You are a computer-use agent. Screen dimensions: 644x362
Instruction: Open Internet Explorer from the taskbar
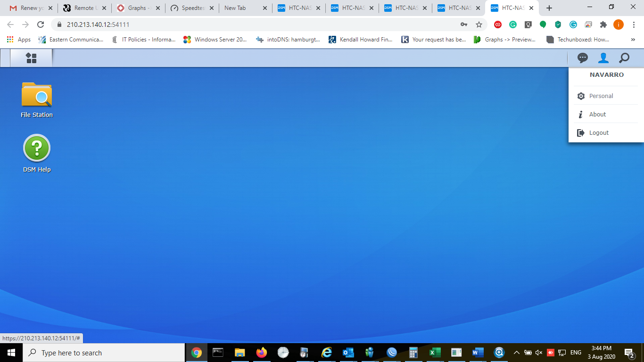click(x=326, y=353)
